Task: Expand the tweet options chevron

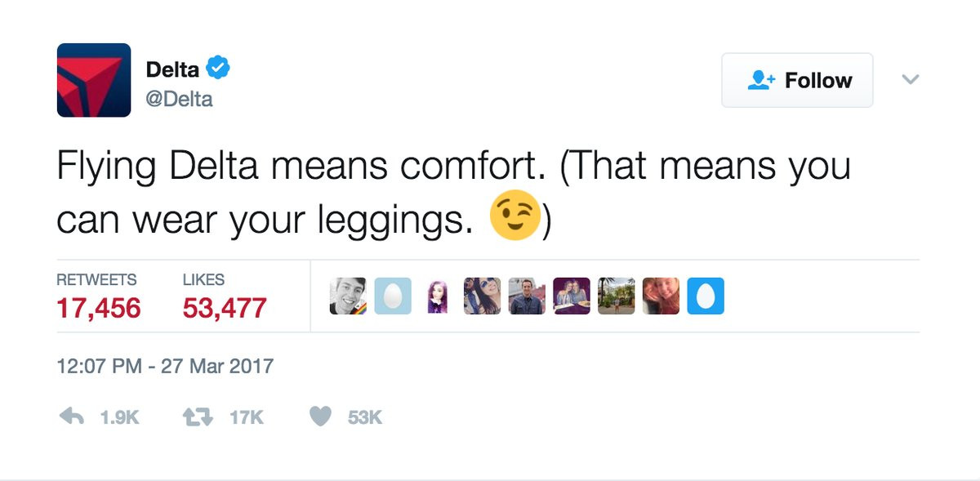Action: click(910, 79)
